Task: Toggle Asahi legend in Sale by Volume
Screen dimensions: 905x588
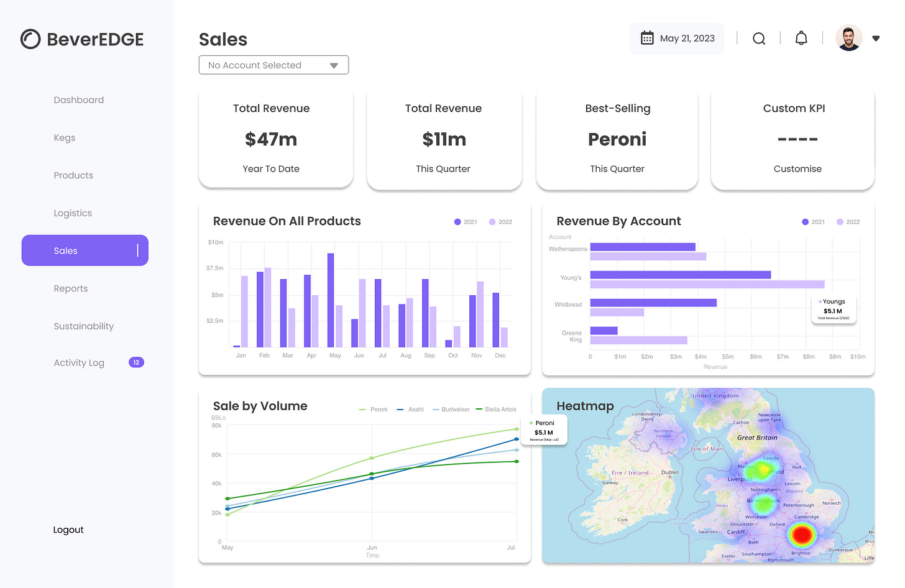Action: (410, 410)
